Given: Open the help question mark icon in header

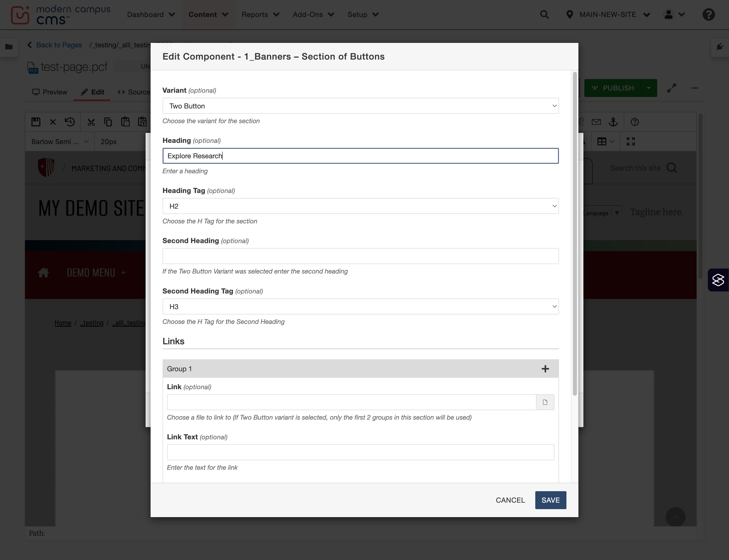Looking at the screenshot, I should coord(709,14).
